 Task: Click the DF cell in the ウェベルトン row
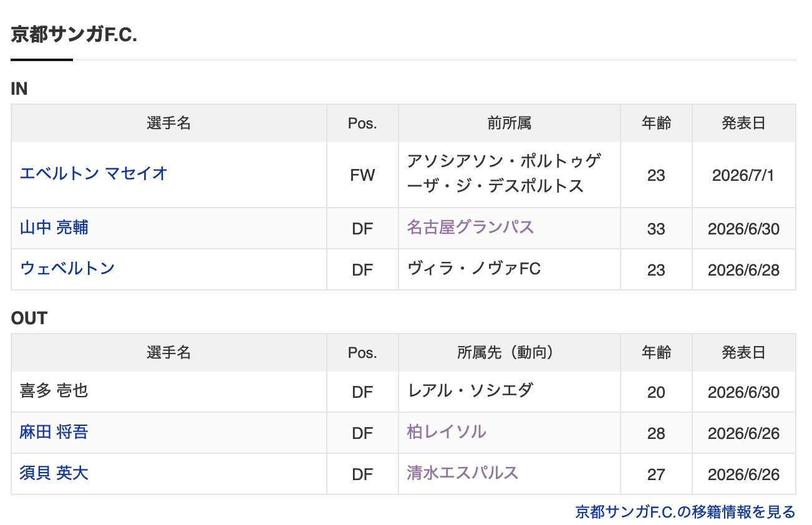tap(362, 270)
